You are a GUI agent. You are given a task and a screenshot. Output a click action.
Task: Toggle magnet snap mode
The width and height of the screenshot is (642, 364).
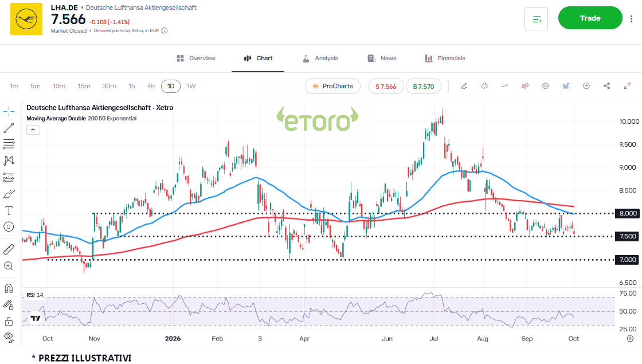click(x=9, y=288)
